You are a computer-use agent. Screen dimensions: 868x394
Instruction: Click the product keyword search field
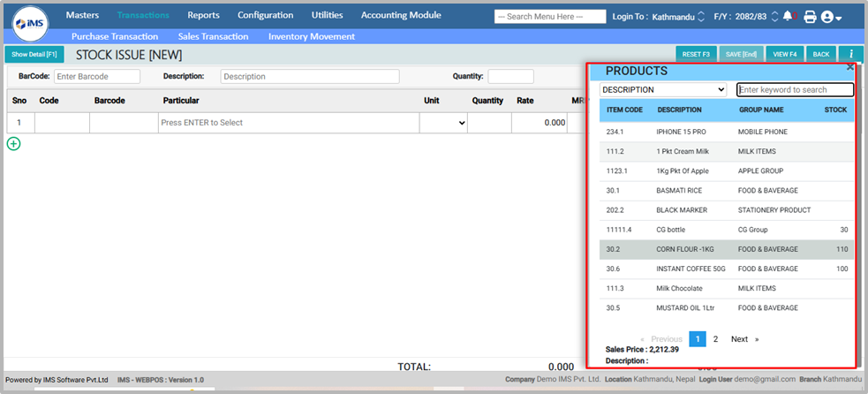(x=795, y=89)
